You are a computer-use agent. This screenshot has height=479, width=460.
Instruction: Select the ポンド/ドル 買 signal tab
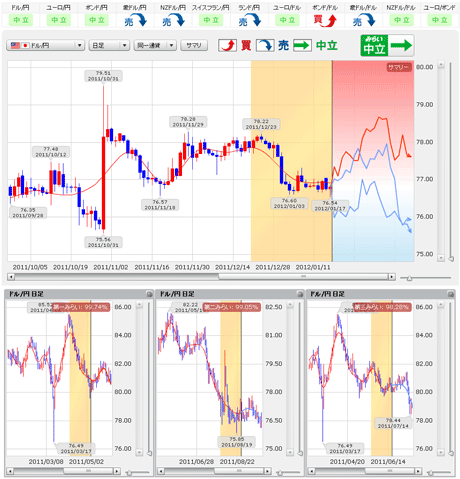[x=325, y=20]
